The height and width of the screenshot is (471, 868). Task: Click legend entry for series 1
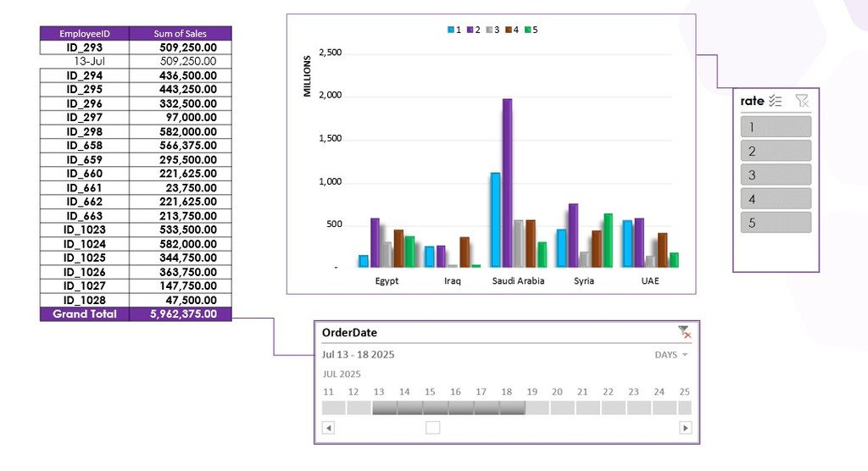[454, 30]
